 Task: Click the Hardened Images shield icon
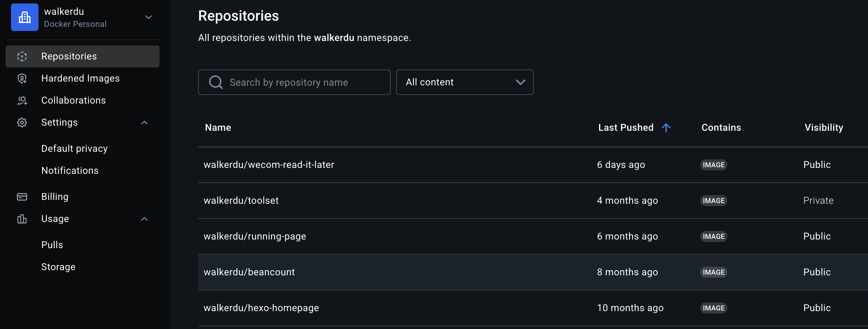click(x=22, y=78)
